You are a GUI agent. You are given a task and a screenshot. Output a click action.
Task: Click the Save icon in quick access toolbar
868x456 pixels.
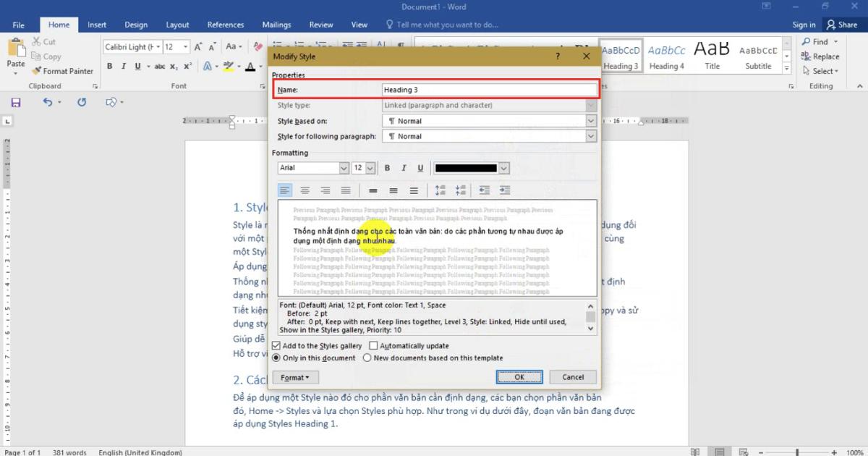[16, 103]
